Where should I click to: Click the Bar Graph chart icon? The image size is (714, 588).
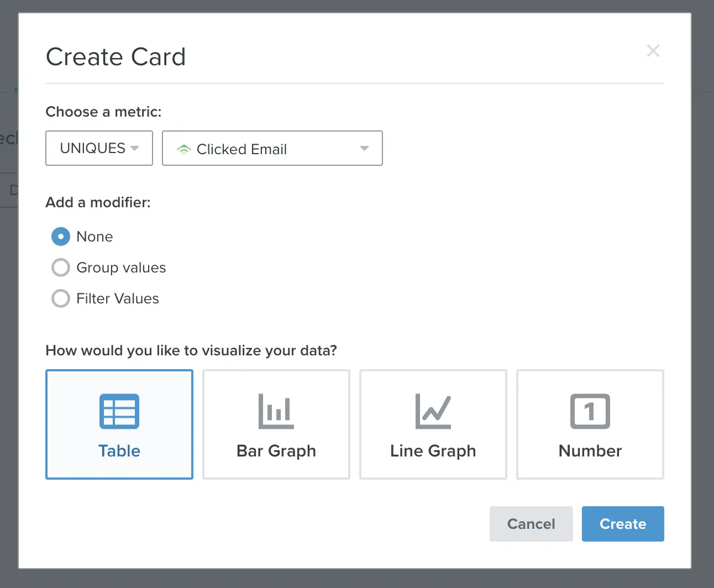276,411
